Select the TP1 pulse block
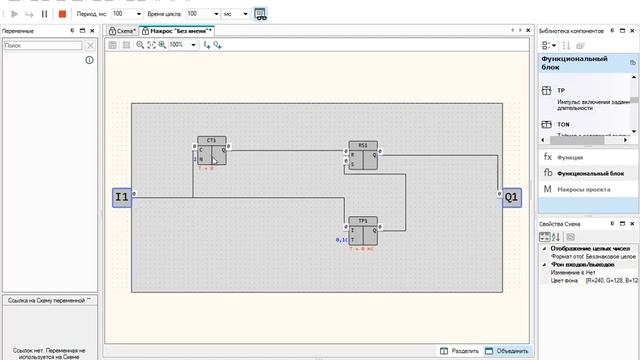This screenshot has width=640, height=360. [x=363, y=231]
